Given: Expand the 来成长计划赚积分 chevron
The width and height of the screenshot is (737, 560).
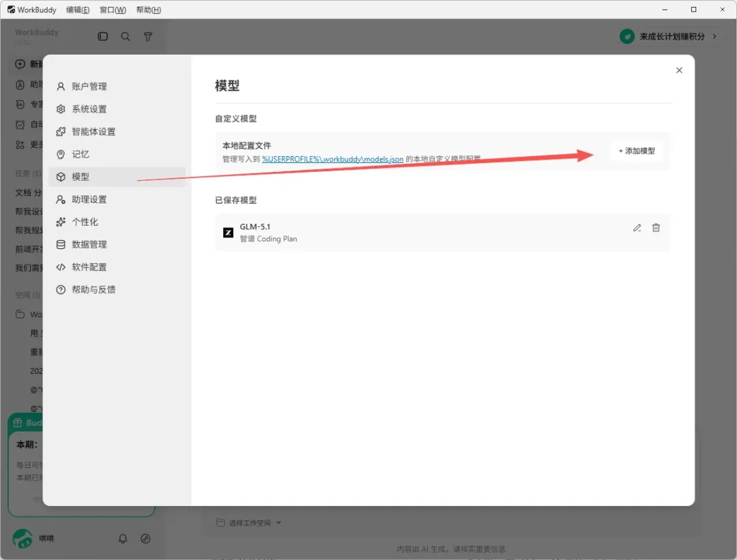Looking at the screenshot, I should coord(714,36).
